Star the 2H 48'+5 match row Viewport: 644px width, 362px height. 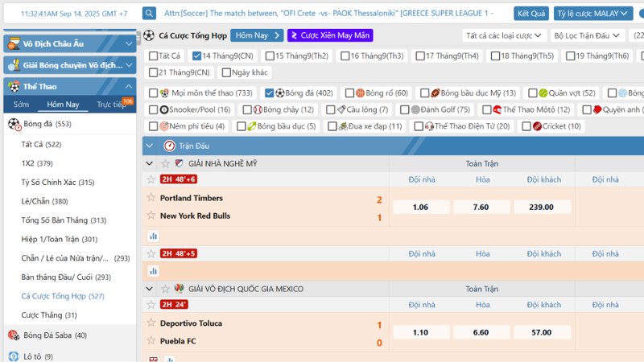tap(151, 253)
